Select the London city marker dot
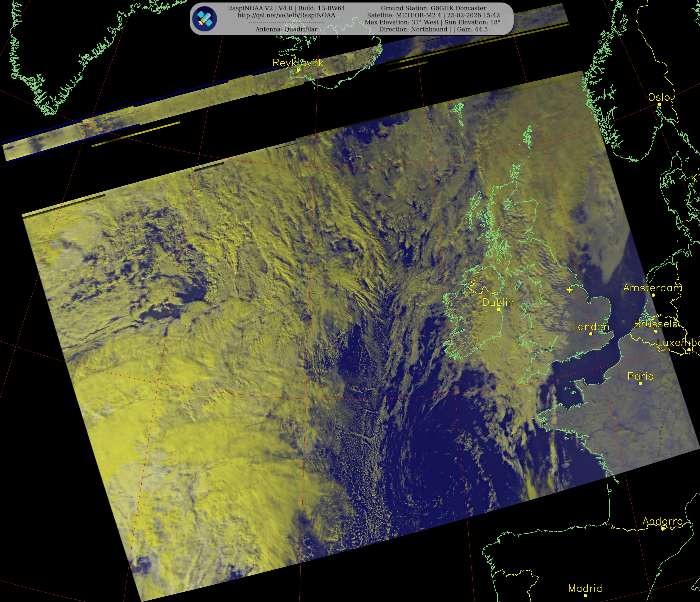This screenshot has height=602, width=700. tap(591, 334)
